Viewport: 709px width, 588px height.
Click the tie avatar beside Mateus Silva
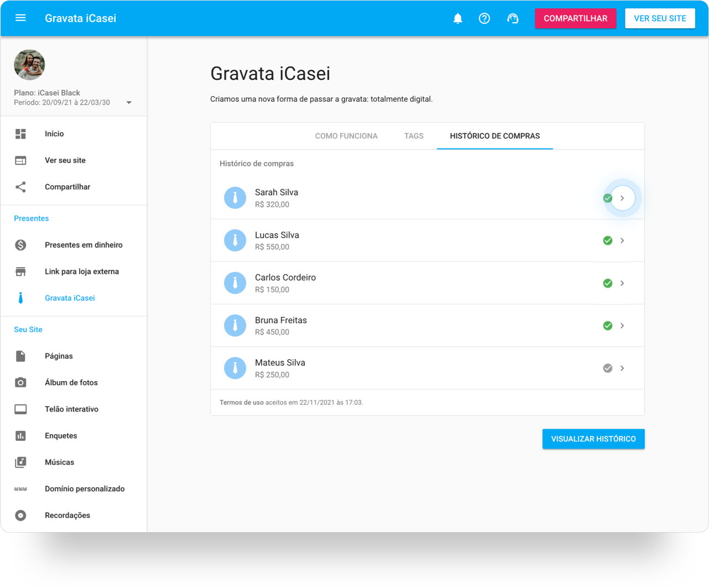point(235,368)
